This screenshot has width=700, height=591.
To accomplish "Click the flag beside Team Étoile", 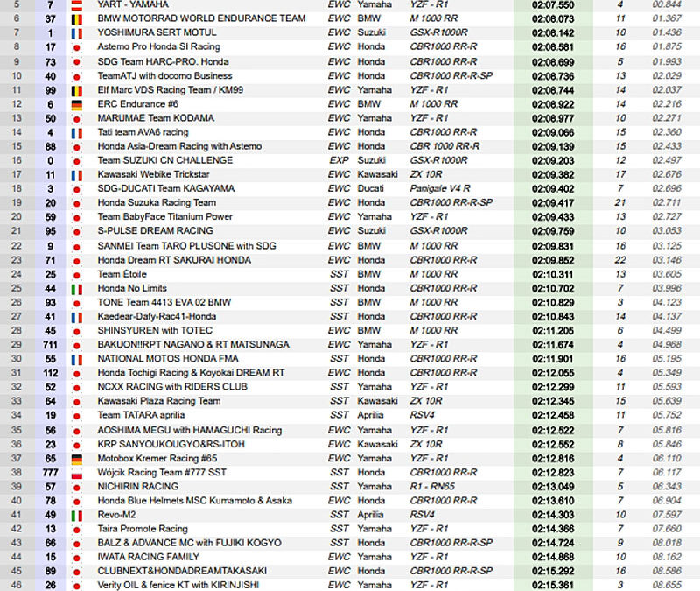I will coord(77,276).
